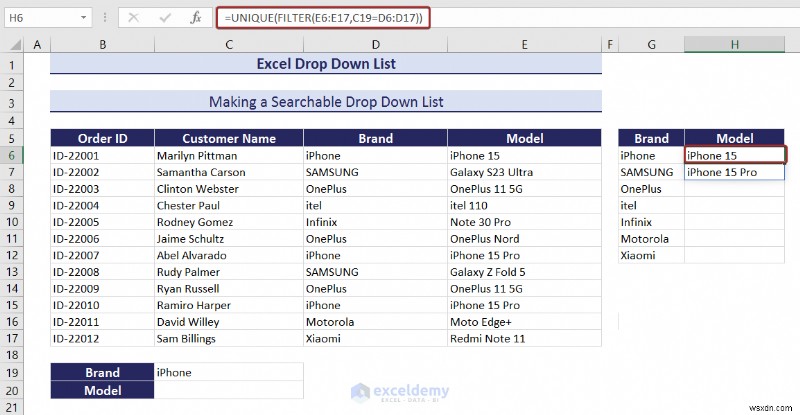Click the Cancel (X) formula bar icon

[x=134, y=18]
